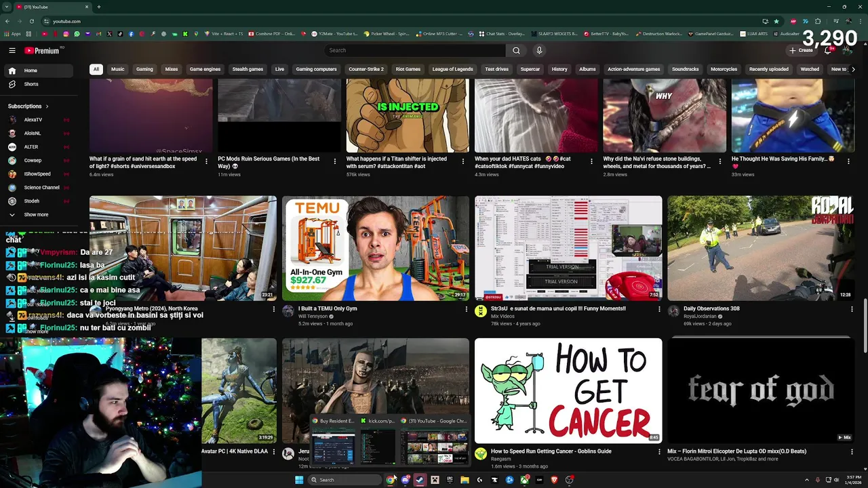Open options for grain of sand short
Viewport: 868px width, 488px height.
click(x=206, y=161)
